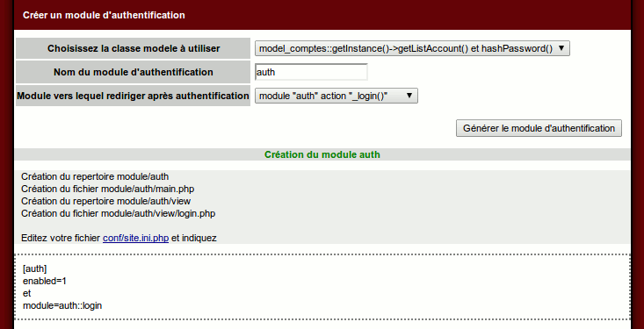Image resolution: width=644 pixels, height=329 pixels.
Task: Click the module=auth::login config line
Action: tap(62, 305)
